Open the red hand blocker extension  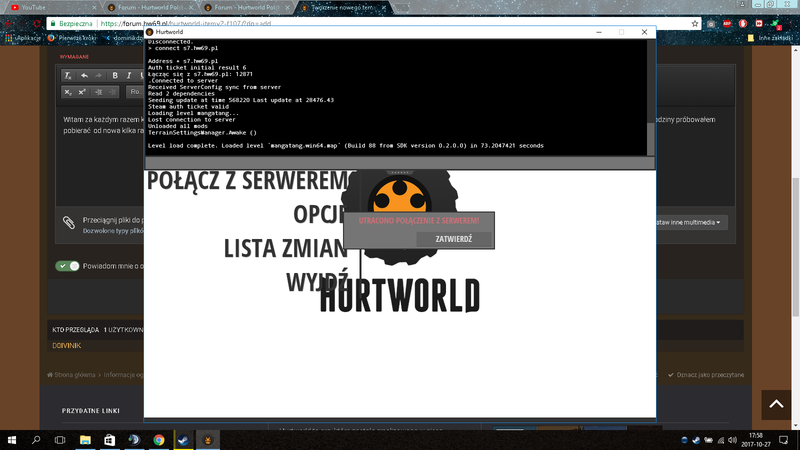[743, 23]
